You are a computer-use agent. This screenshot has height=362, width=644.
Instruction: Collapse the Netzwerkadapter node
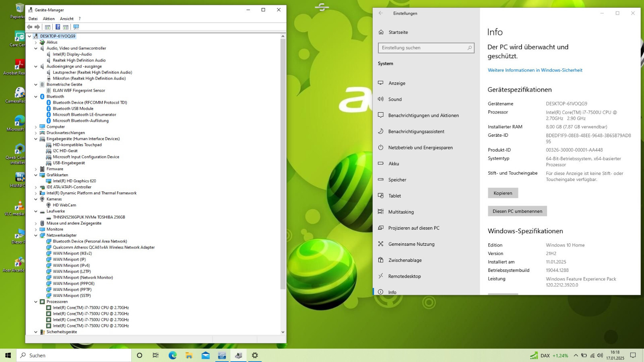coord(36,235)
